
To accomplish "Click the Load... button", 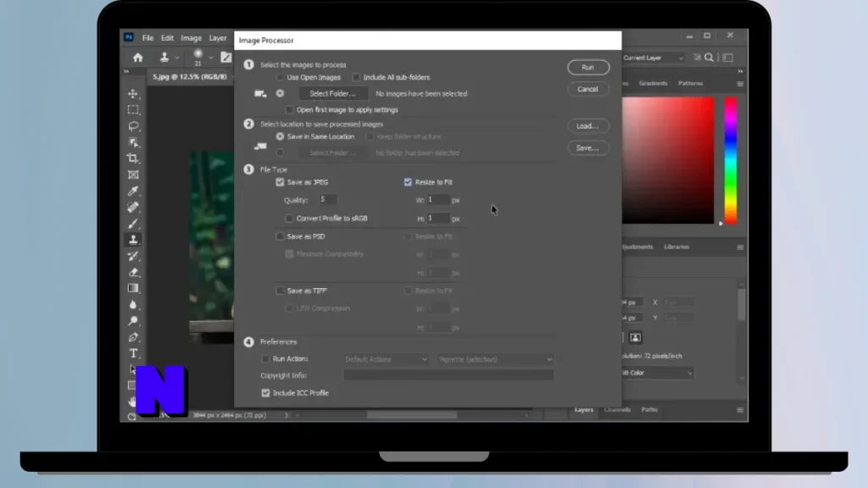I will [x=588, y=126].
